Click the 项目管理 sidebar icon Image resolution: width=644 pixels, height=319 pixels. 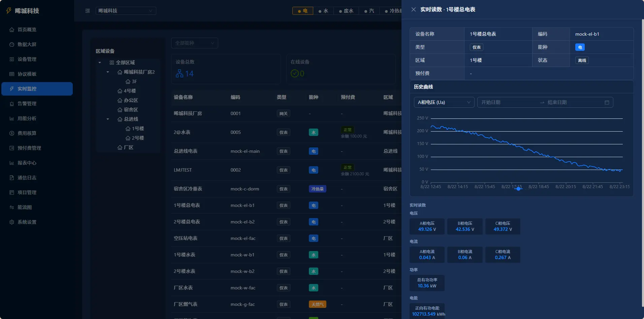point(12,192)
